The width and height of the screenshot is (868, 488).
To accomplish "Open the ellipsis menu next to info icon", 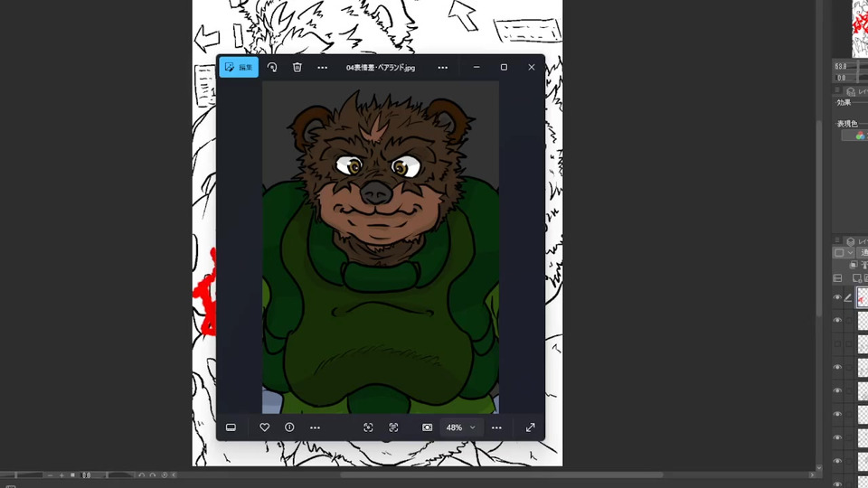I will coord(315,427).
